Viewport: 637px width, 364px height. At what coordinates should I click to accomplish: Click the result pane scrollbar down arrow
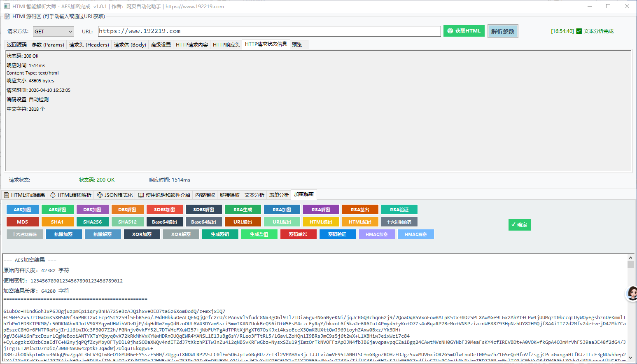(630, 358)
